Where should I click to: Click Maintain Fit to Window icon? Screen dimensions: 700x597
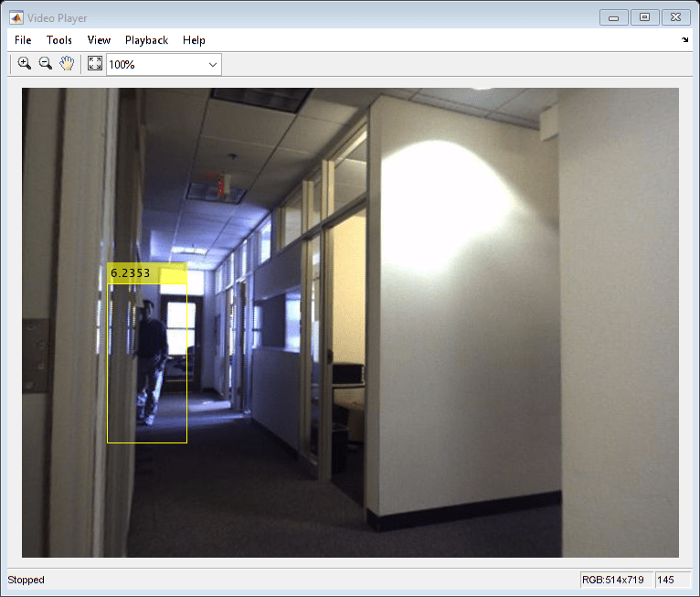pos(95,63)
